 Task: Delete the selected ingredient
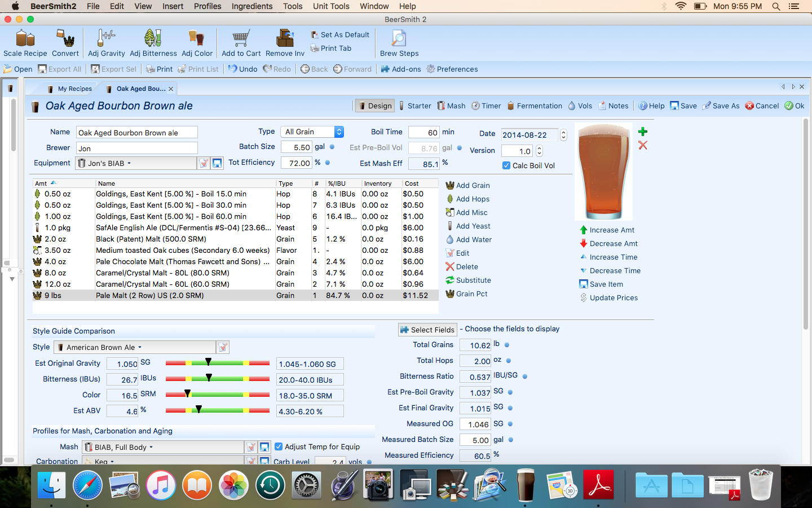pos(461,266)
